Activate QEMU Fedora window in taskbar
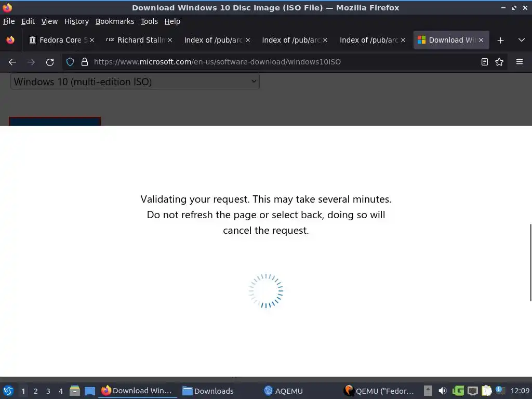Viewport: 532px width, 399px height. click(379, 391)
